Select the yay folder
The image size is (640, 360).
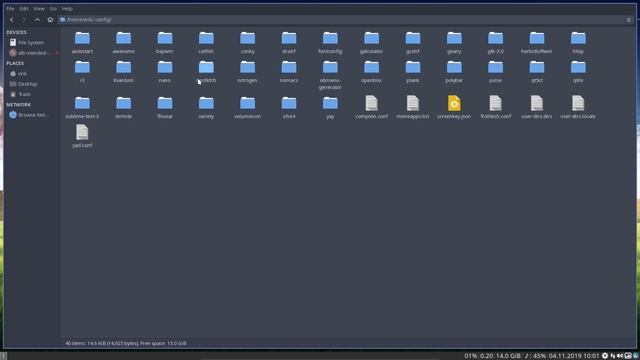point(330,107)
